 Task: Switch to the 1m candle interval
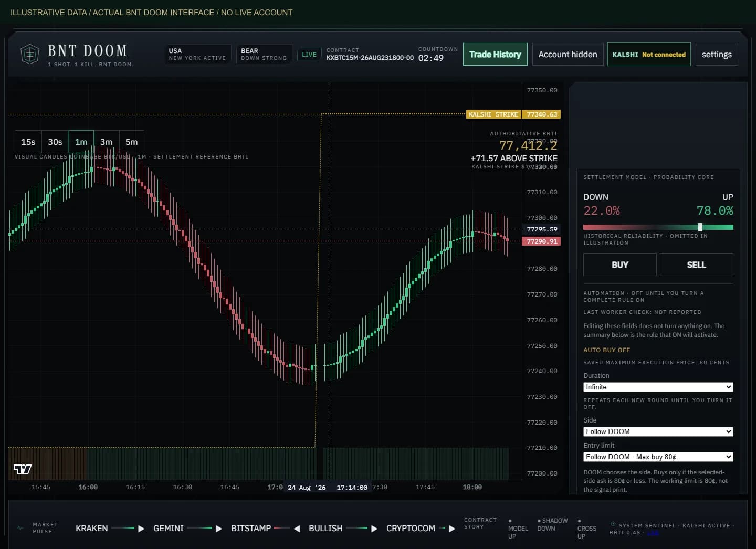click(81, 142)
